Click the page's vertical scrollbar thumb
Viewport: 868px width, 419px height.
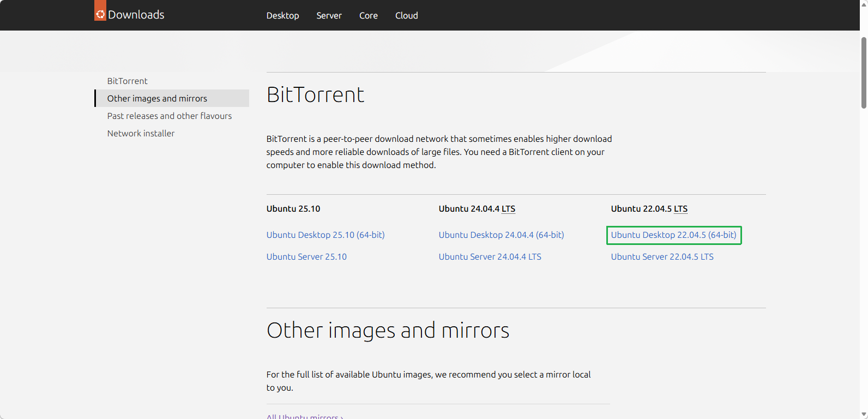[864, 73]
